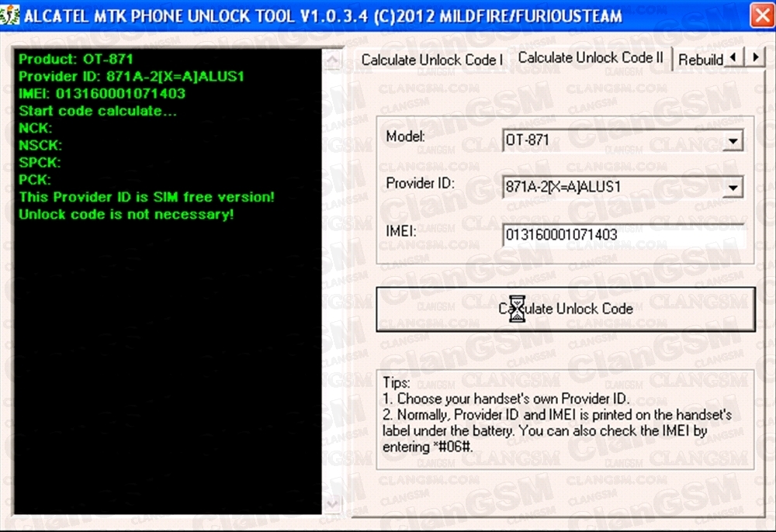776x532 pixels.
Task: Select the Calculate Unlock Code II tab
Action: click(x=591, y=58)
